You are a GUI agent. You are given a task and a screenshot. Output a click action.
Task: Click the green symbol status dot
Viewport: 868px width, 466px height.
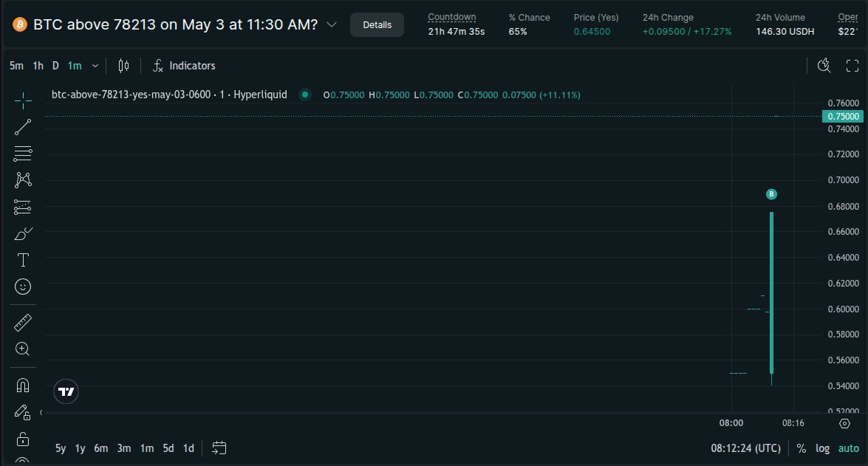click(305, 95)
